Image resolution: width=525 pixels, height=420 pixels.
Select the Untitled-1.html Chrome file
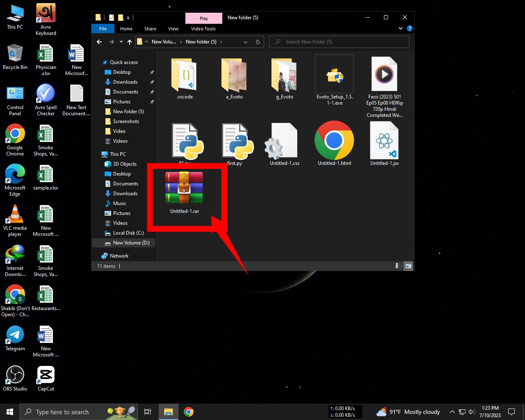(334, 141)
